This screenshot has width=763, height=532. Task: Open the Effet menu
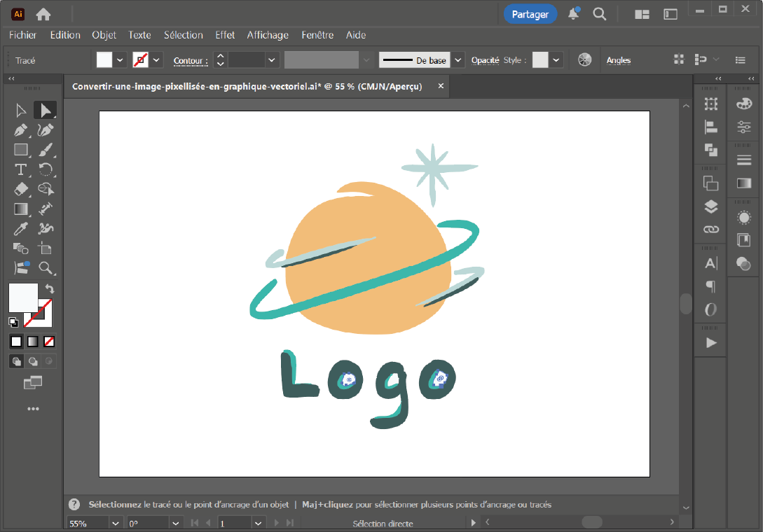coord(225,35)
